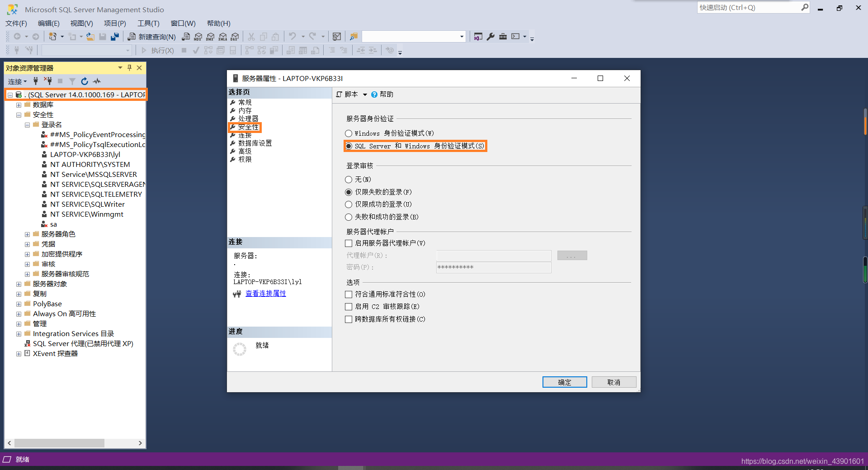868x470 pixels.
Task: Open the 帮助(H) Help menu
Action: tap(218, 23)
